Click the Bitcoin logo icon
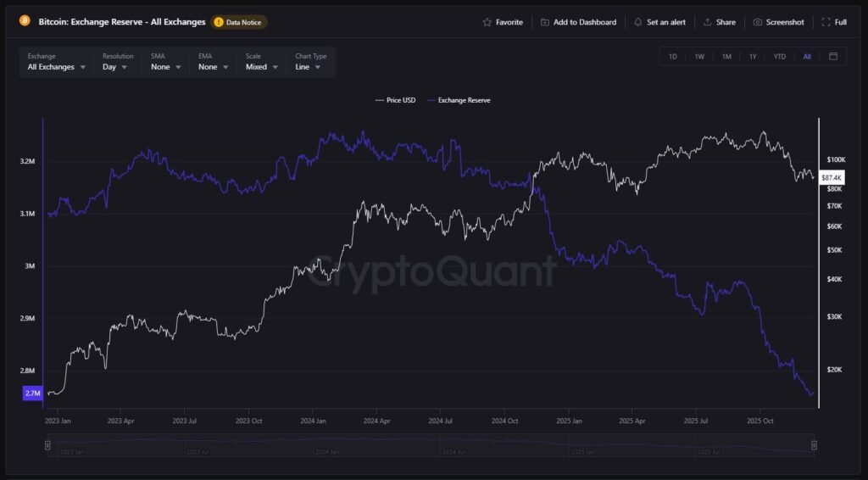 [x=25, y=21]
